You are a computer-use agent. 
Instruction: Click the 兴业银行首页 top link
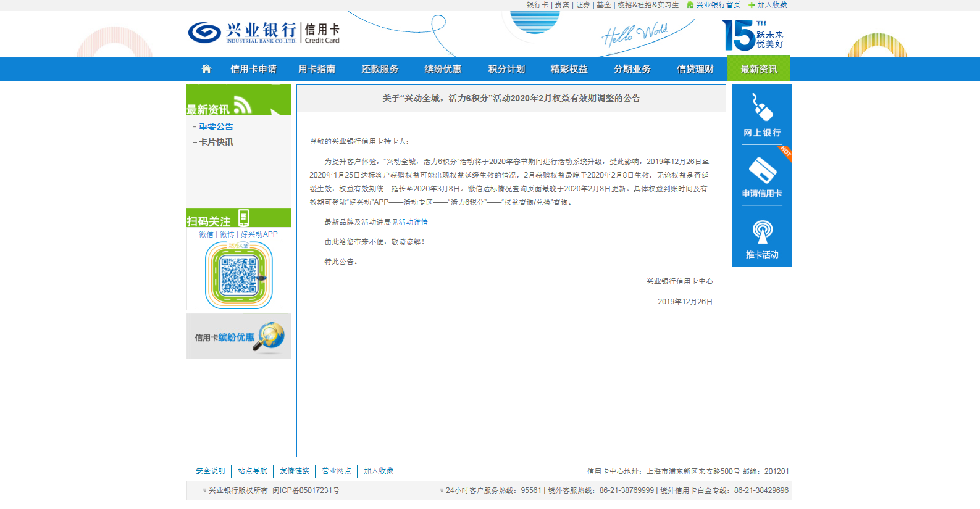(718, 5)
